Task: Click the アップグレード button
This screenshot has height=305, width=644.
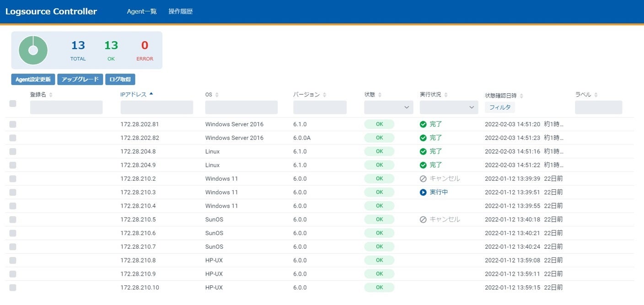Action: click(x=80, y=80)
